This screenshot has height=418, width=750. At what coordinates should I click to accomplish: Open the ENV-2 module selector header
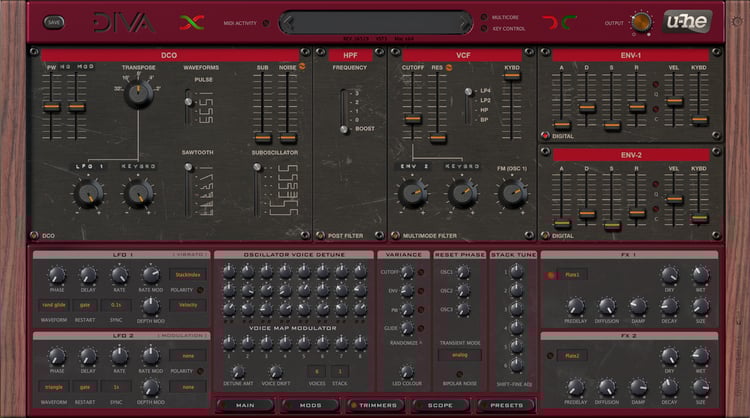pyautogui.click(x=631, y=155)
